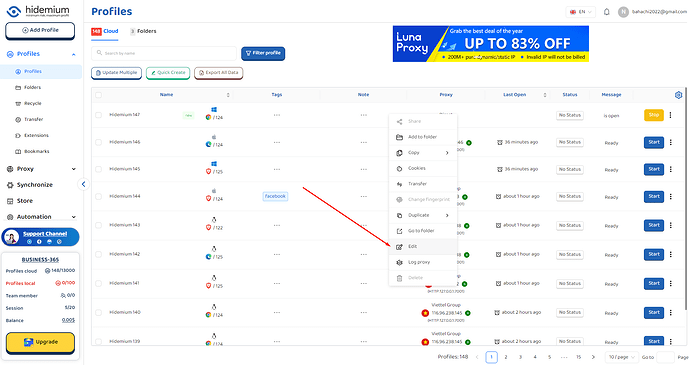Open the EN language dropdown

pyautogui.click(x=580, y=12)
